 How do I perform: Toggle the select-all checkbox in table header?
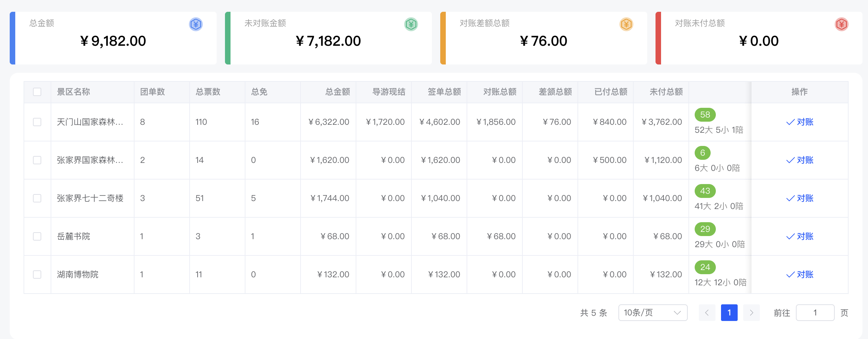(x=37, y=92)
